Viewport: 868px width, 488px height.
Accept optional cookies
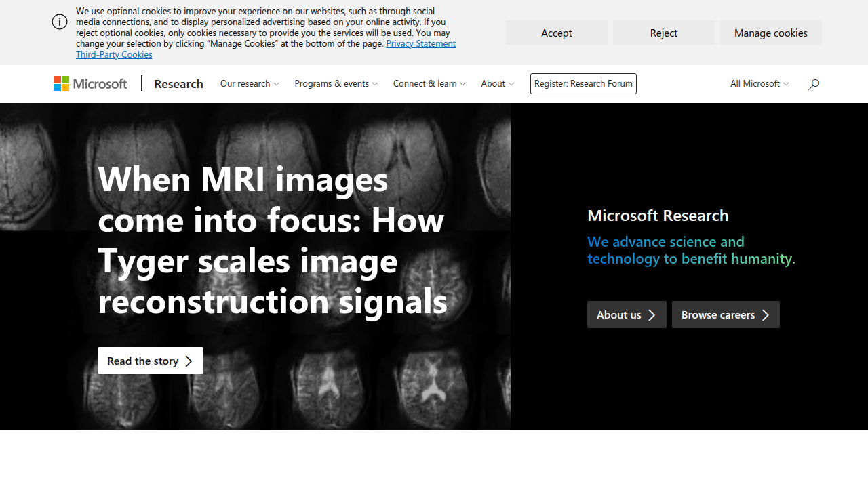pyautogui.click(x=557, y=33)
